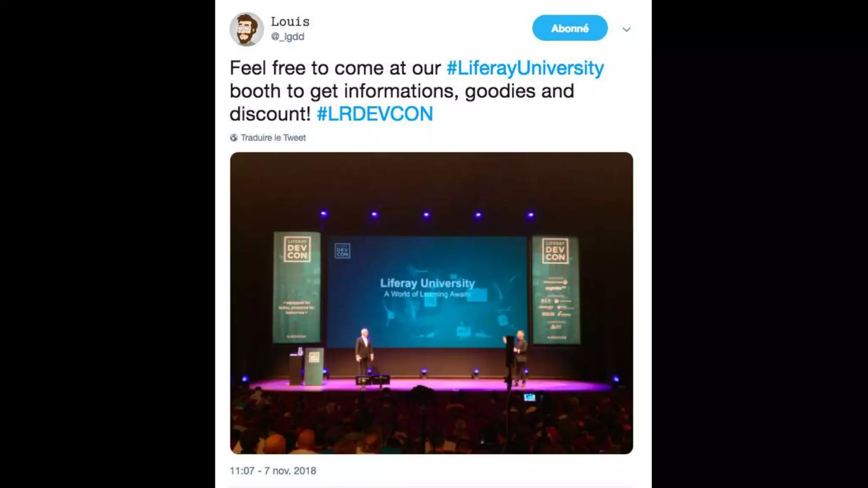Image resolution: width=868 pixels, height=488 pixels.
Task: Click the right DEV CON sponsor banner
Action: (556, 289)
